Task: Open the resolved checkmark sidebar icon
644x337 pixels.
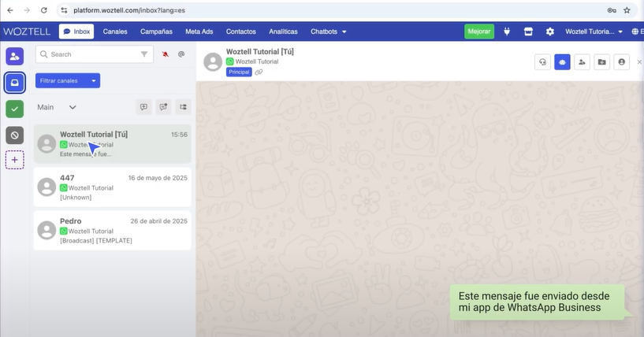Action: click(x=15, y=109)
